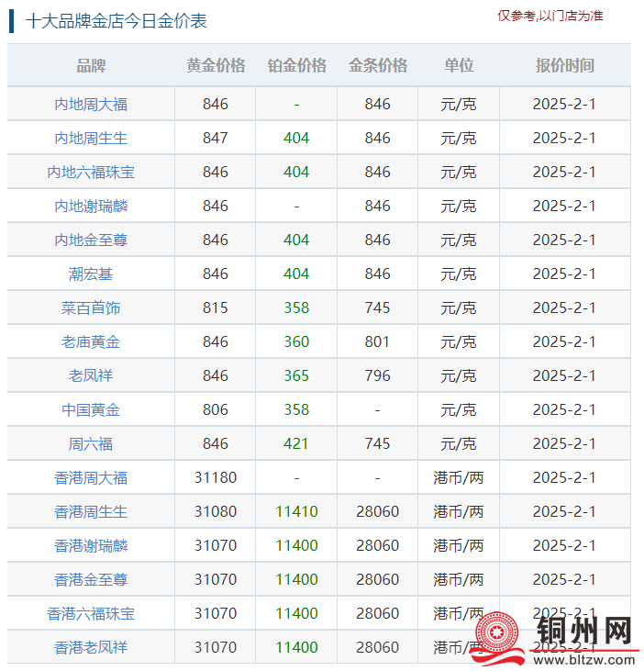
Task: Open the 周六福 brand link
Action: pos(91,443)
